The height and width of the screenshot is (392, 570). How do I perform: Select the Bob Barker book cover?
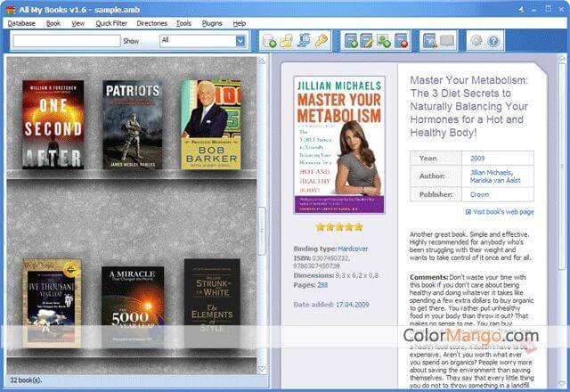[211, 125]
